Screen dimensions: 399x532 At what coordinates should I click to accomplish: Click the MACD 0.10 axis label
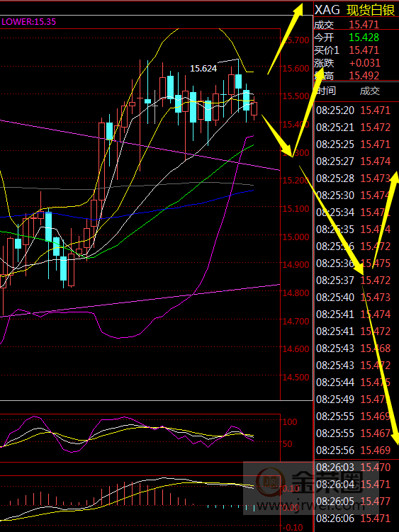(291, 489)
